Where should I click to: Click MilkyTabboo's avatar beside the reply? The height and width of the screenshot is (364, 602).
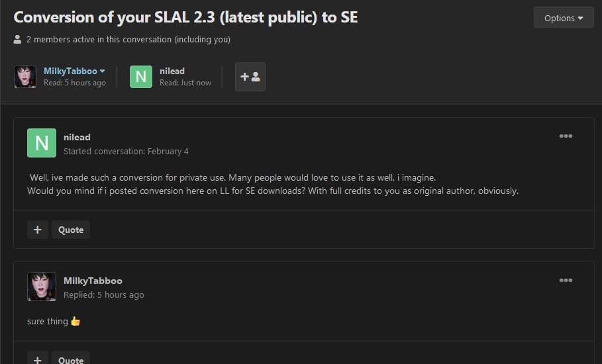click(42, 287)
